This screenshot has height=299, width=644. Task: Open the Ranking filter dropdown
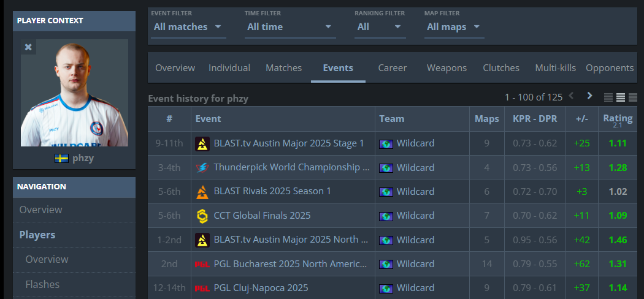(380, 27)
